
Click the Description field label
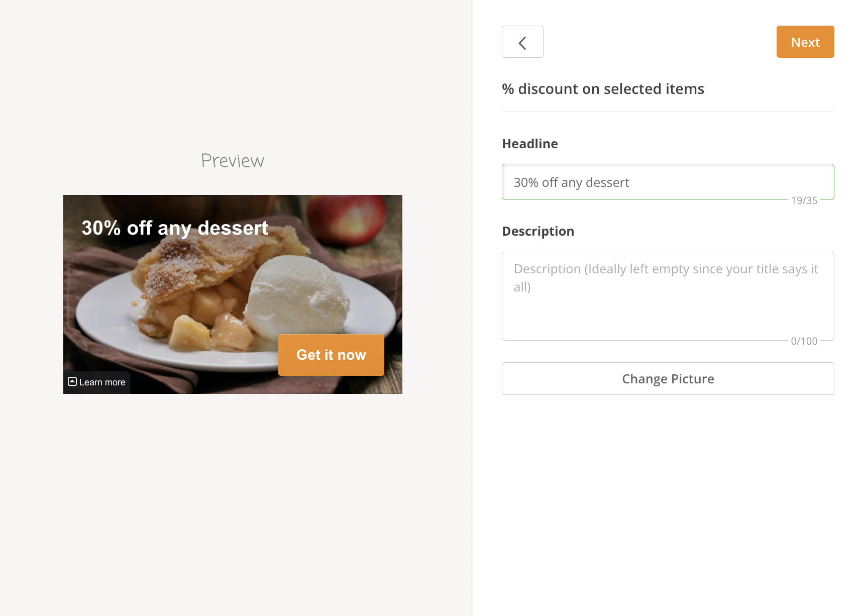click(x=538, y=231)
